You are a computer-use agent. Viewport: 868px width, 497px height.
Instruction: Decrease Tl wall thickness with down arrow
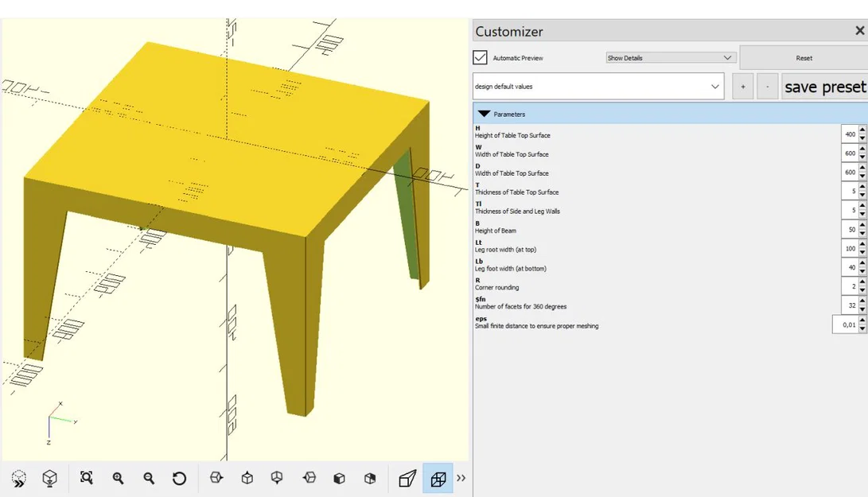tap(862, 214)
